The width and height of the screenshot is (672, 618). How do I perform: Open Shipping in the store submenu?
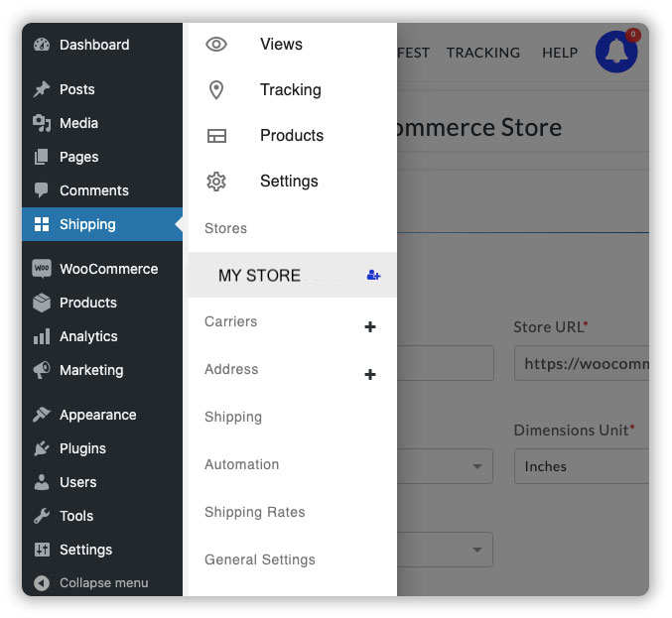click(233, 417)
